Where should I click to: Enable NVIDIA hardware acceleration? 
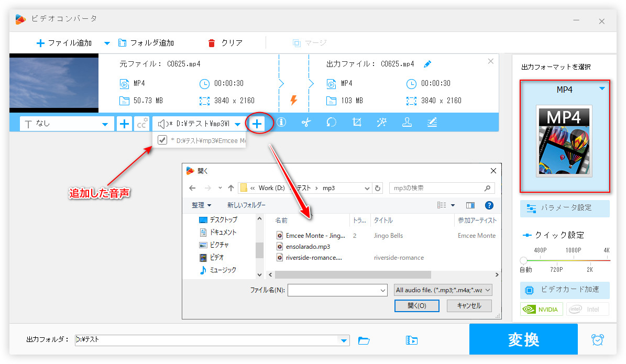pos(542,309)
